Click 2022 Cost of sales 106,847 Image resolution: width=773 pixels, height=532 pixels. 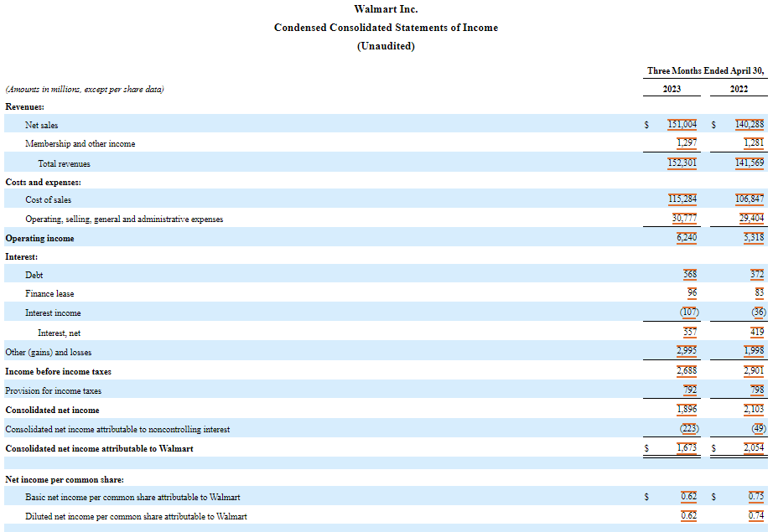point(750,199)
